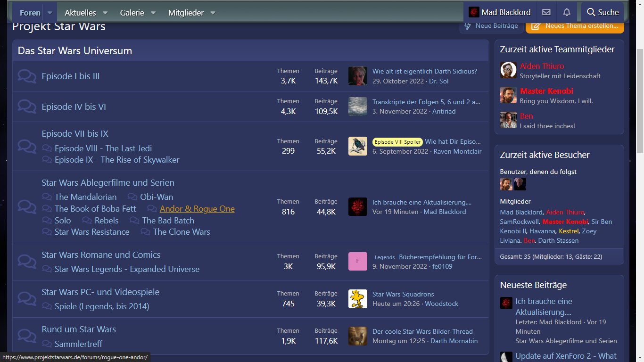Open the bell notifications icon
This screenshot has height=362, width=644.
(567, 12)
